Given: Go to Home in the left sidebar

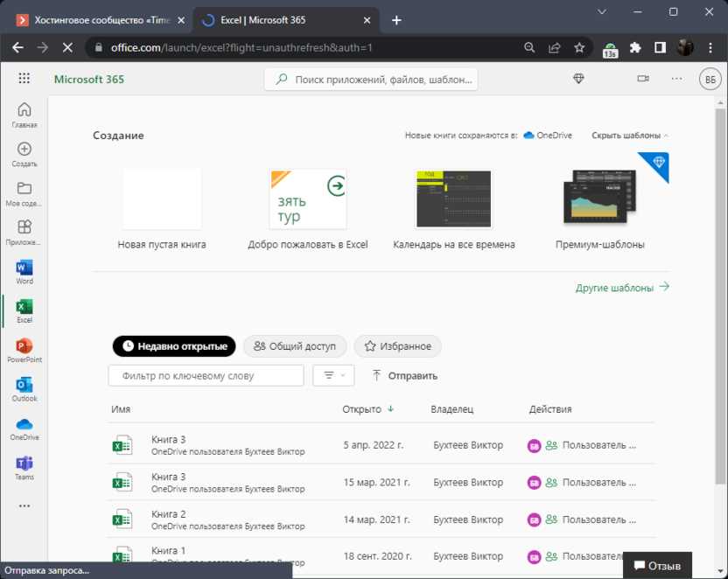Looking at the screenshot, I should coord(24,115).
